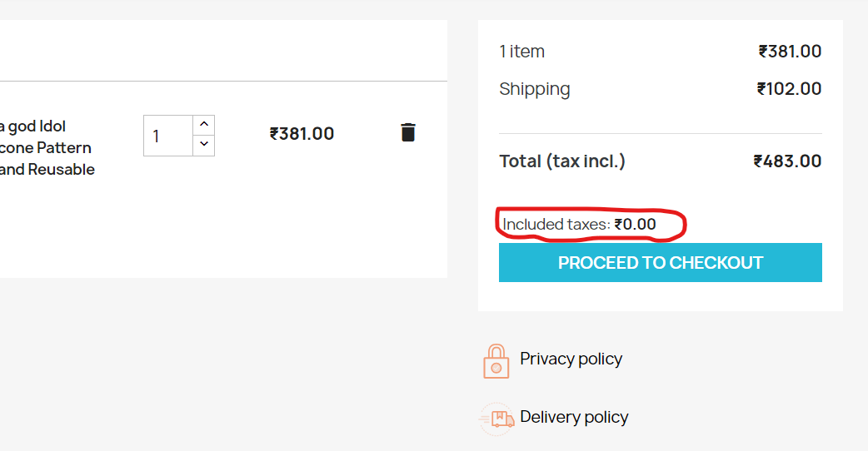Click the product name text link
This screenshot has height=451, width=868.
[47, 147]
